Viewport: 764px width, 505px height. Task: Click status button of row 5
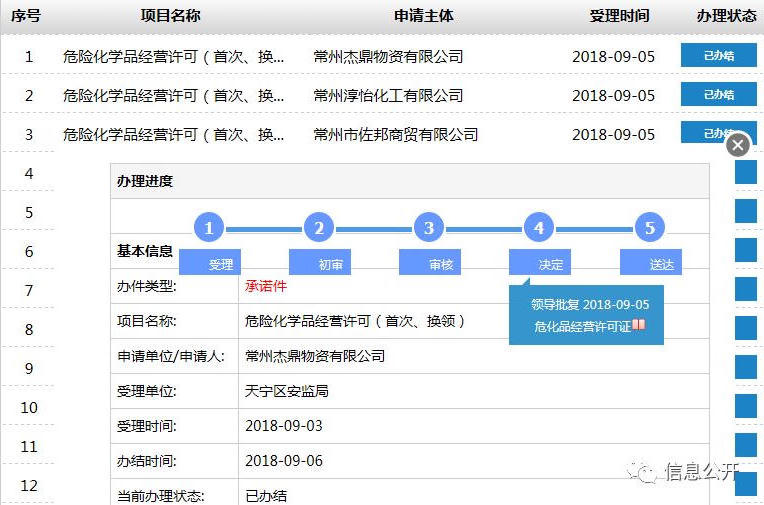(x=745, y=211)
